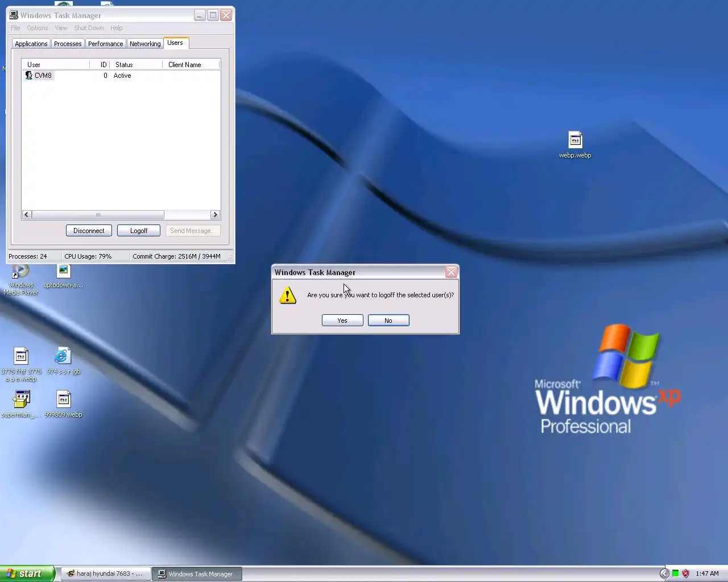
Task: Open the Shut Down menu
Action: (x=89, y=28)
